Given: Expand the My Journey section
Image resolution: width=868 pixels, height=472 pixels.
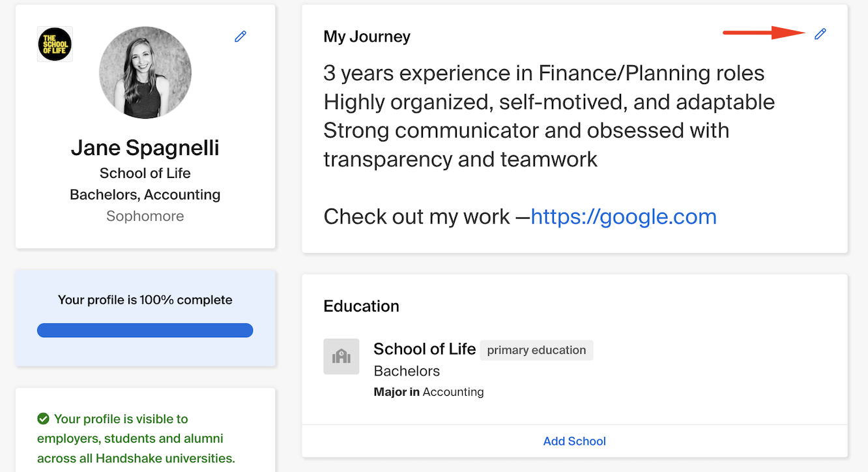Looking at the screenshot, I should coord(367,37).
